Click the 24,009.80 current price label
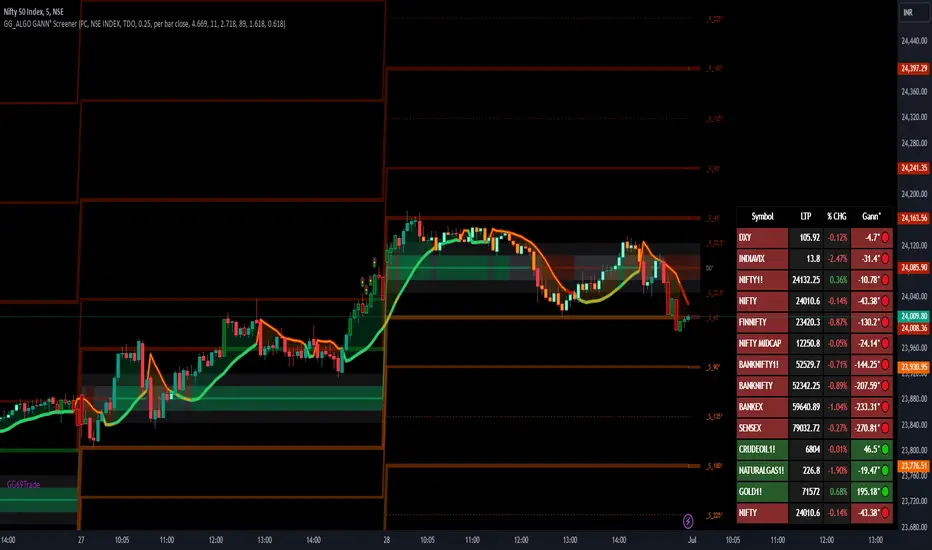This screenshot has height=550, width=932. click(914, 316)
